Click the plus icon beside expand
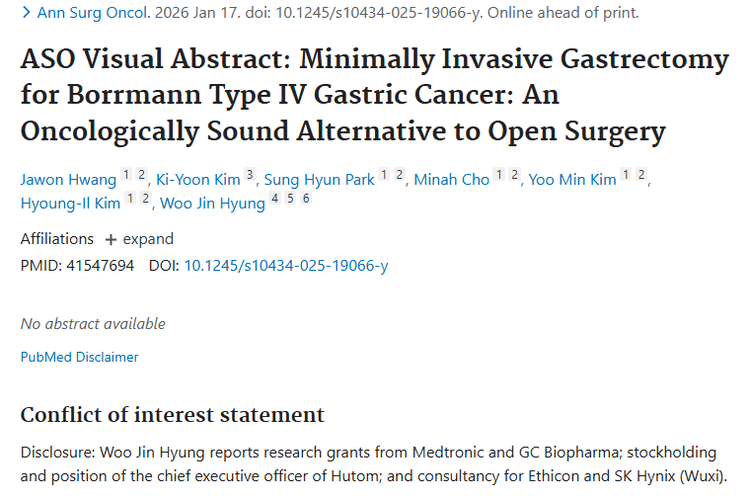 tap(111, 239)
